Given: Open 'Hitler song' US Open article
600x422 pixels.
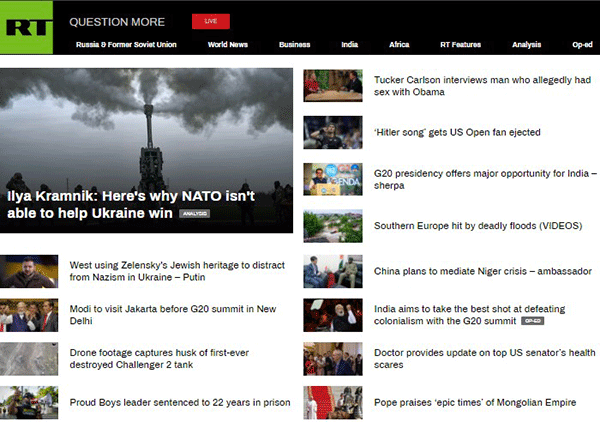Looking at the screenshot, I should tap(457, 132).
